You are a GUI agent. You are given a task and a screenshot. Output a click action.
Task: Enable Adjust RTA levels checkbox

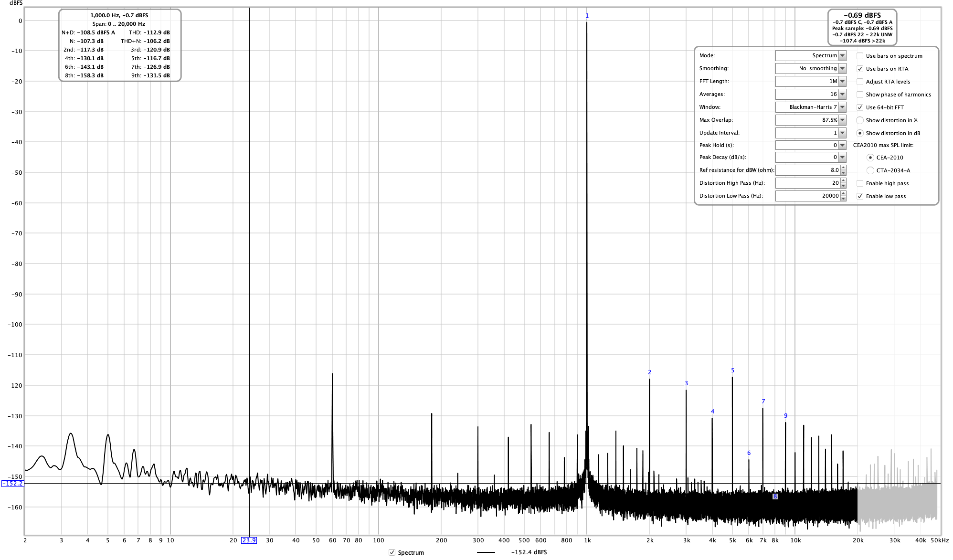point(860,82)
